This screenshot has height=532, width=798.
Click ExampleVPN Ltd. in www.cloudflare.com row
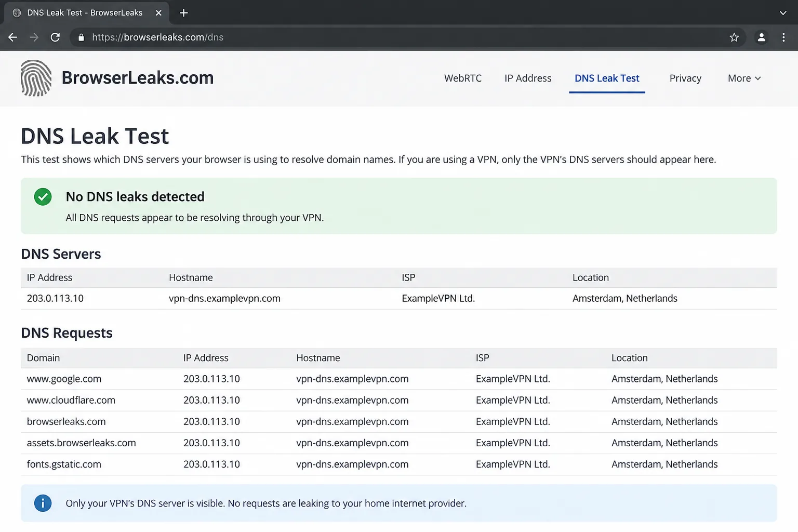(513, 400)
